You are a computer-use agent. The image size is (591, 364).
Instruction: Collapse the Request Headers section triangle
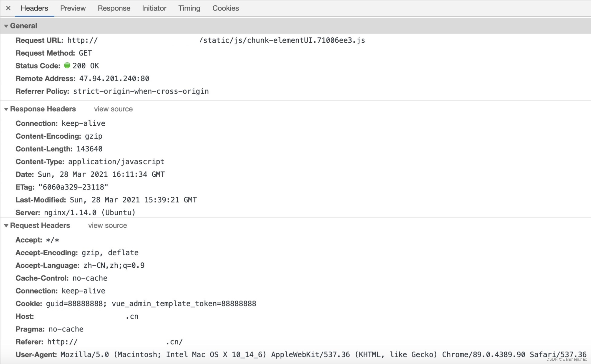point(6,226)
